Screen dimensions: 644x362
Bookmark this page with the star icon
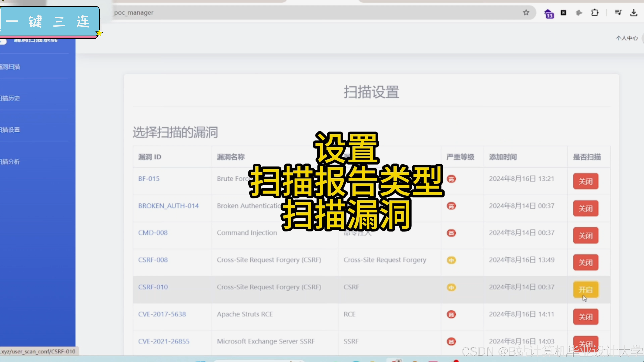[x=526, y=13]
